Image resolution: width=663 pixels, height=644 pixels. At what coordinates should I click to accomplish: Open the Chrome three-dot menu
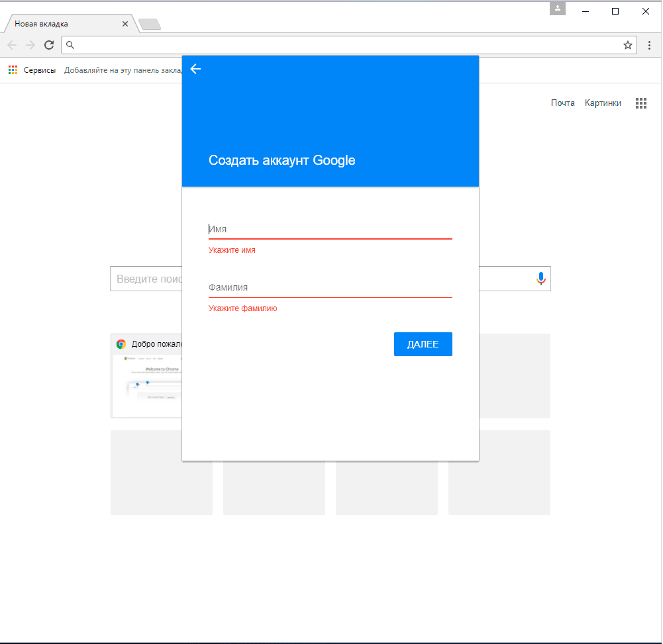[x=649, y=45]
